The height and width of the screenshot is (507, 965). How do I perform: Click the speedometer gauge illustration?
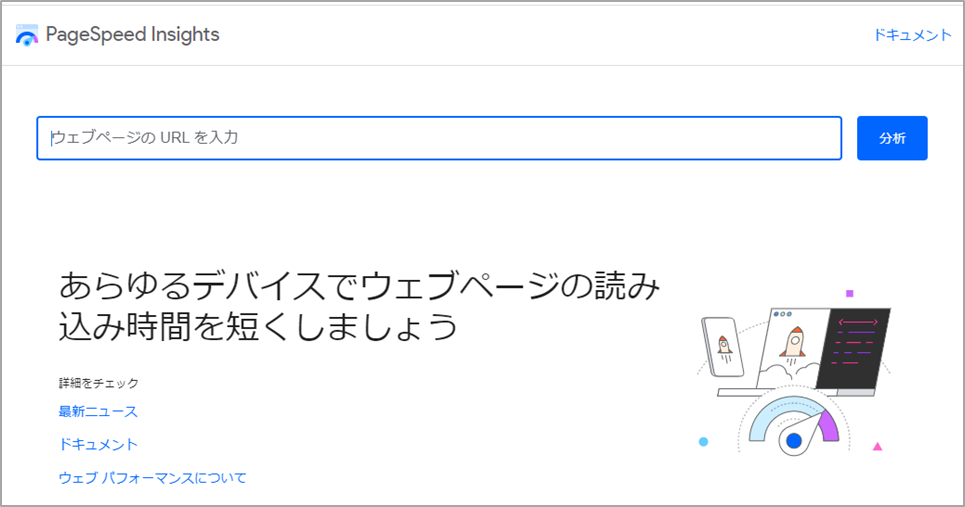point(794,426)
